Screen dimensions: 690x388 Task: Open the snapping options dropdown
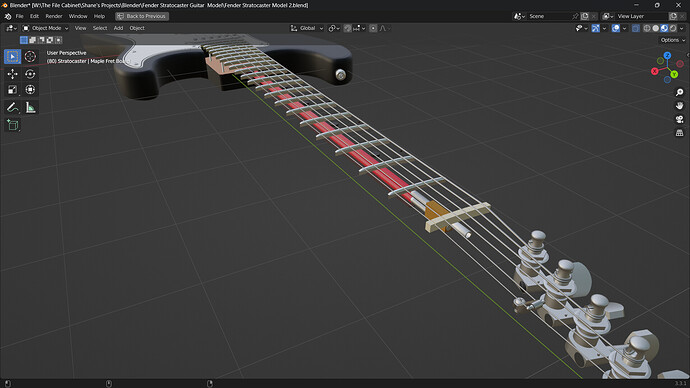tap(359, 28)
